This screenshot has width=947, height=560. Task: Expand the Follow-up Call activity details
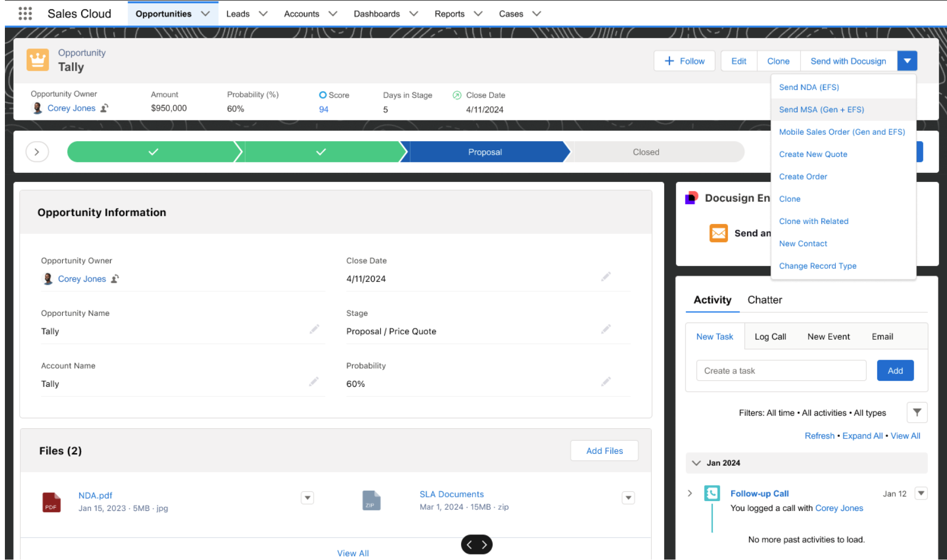(x=690, y=494)
